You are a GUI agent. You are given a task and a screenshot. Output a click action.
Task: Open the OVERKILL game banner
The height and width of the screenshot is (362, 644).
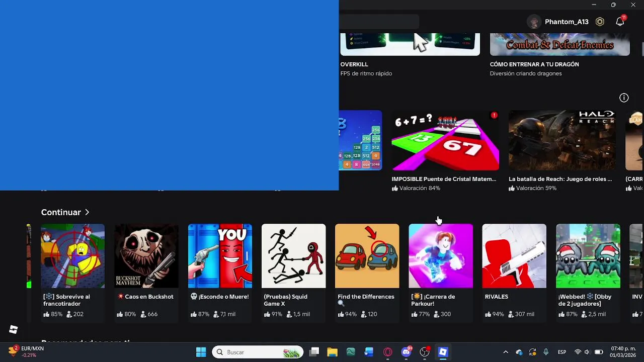click(410, 44)
